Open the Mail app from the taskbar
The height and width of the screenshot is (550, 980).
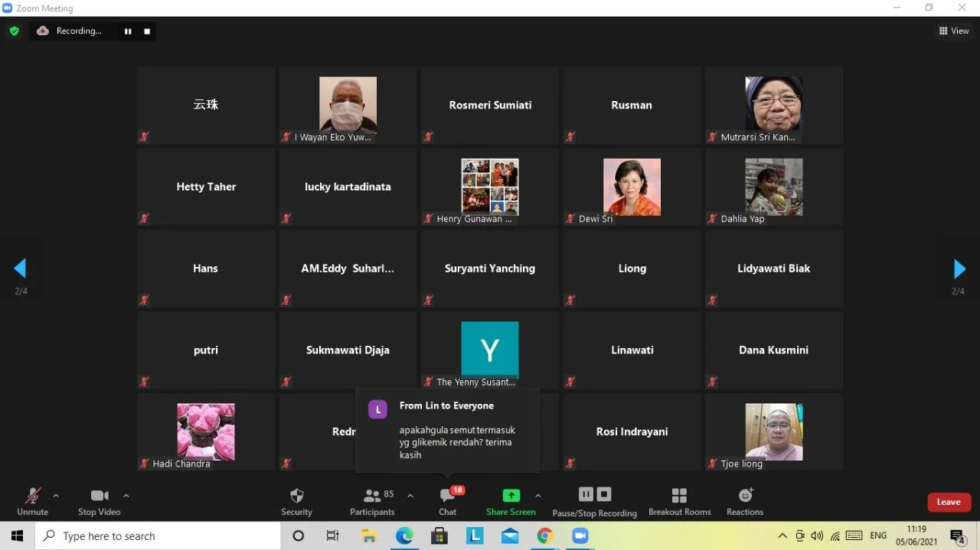click(510, 536)
